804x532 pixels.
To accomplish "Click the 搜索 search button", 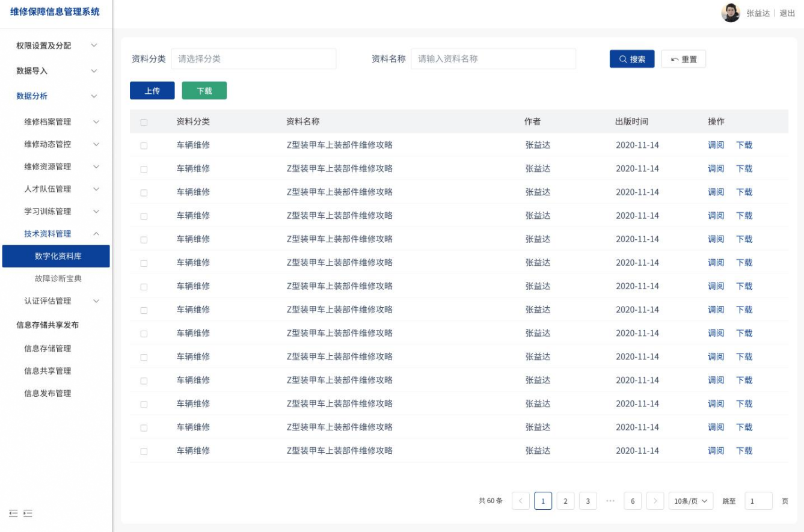I will 632,59.
